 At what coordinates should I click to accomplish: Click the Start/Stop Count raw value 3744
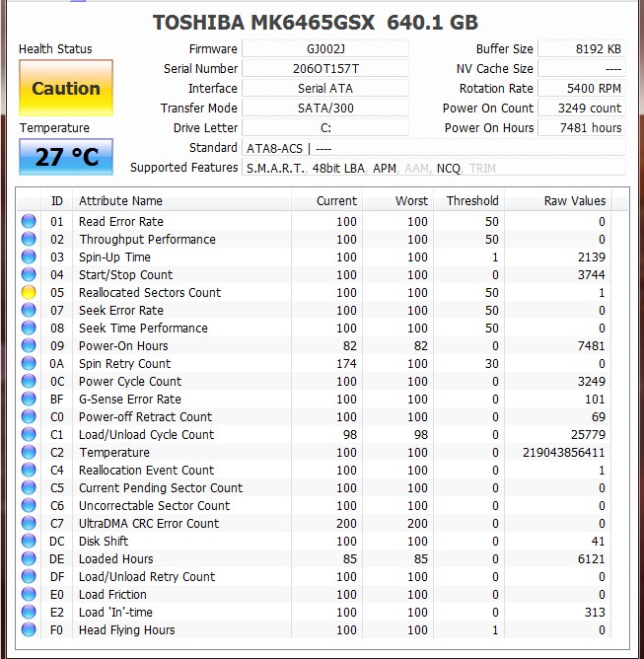point(592,275)
